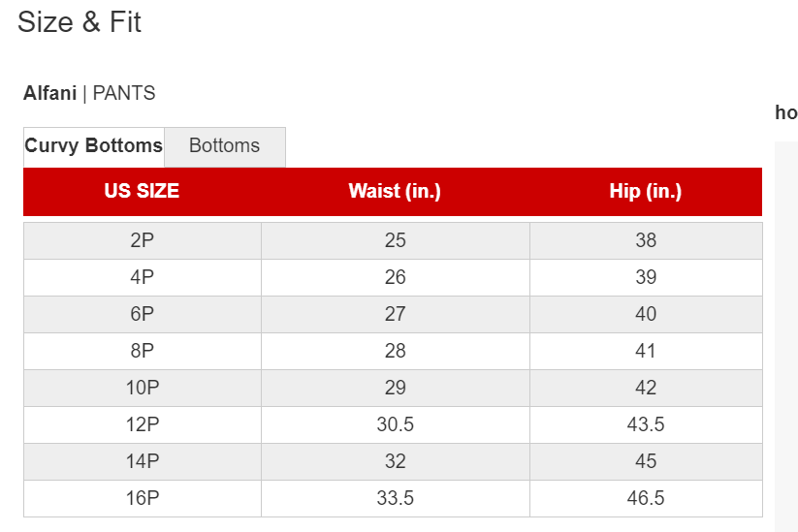
Task: Select the Curvy Bottoms tab
Action: point(94,146)
